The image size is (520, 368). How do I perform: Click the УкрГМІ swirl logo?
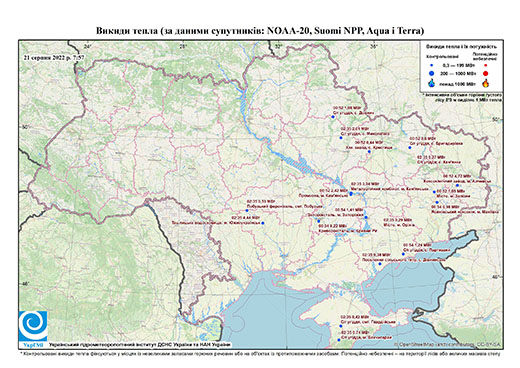[33, 326]
